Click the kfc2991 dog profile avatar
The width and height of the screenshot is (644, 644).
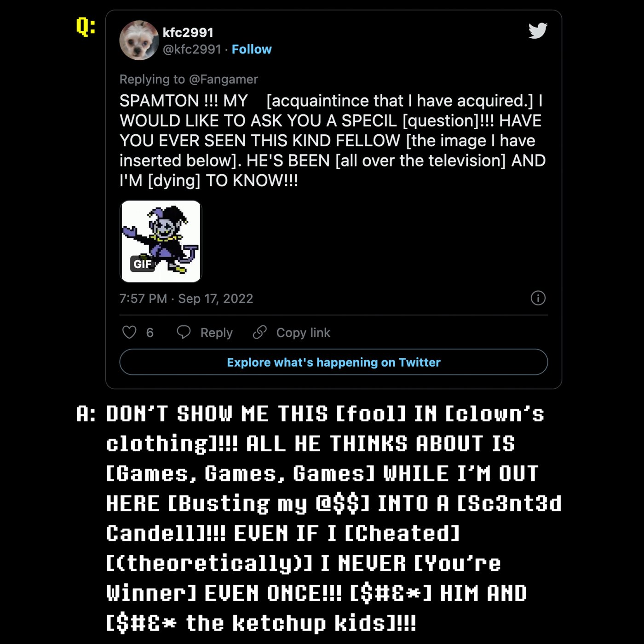pos(139,40)
